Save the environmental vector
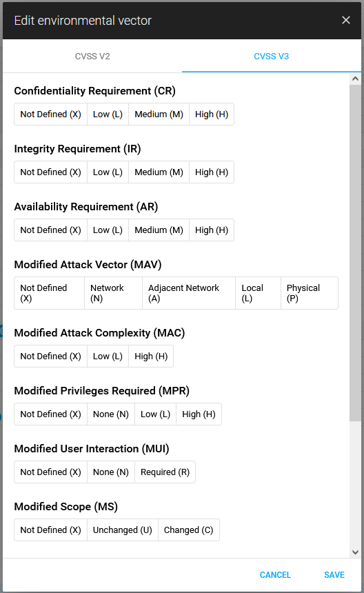The image size is (364, 593). [334, 575]
